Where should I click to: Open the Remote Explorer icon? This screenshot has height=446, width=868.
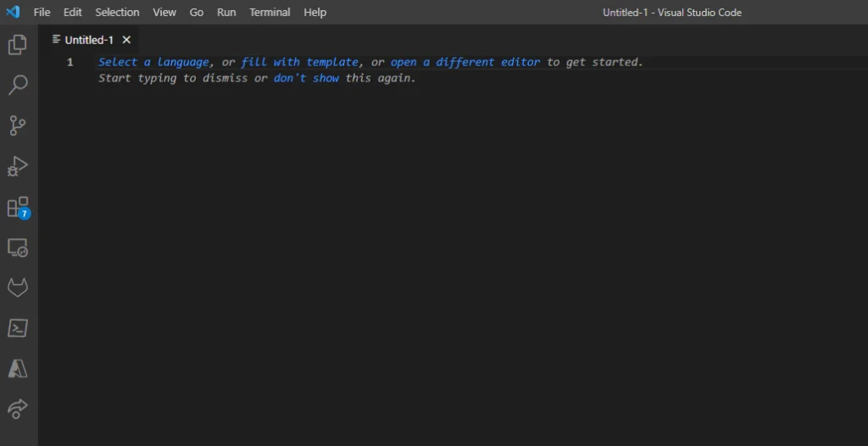(18, 248)
